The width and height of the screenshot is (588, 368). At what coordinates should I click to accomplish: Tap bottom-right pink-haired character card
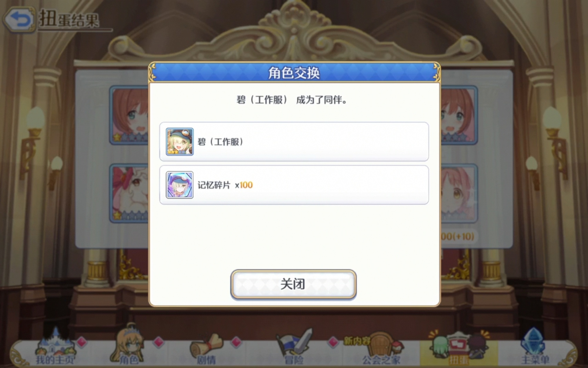459,193
